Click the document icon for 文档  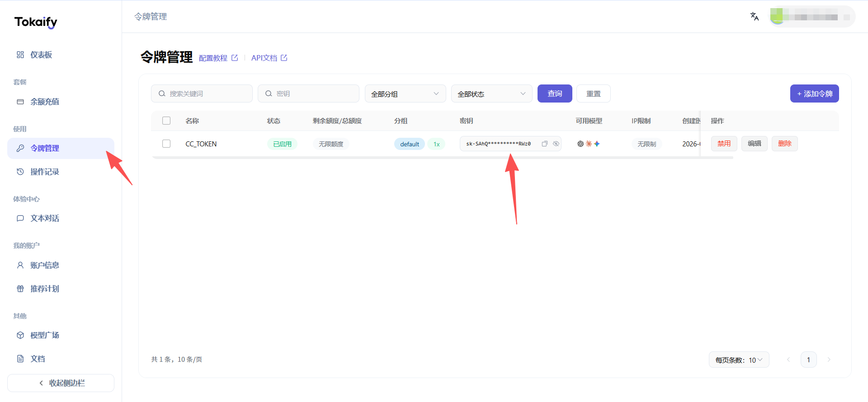pos(20,359)
